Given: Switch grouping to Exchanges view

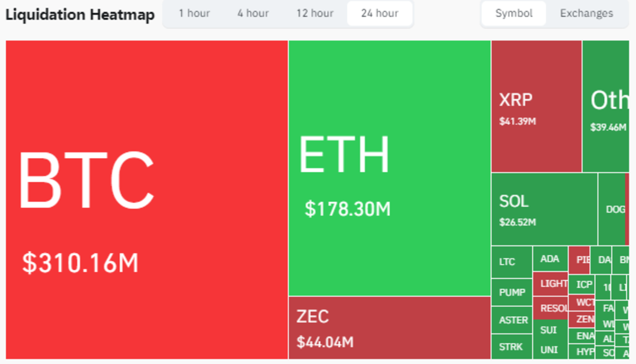Looking at the screenshot, I should pos(586,13).
